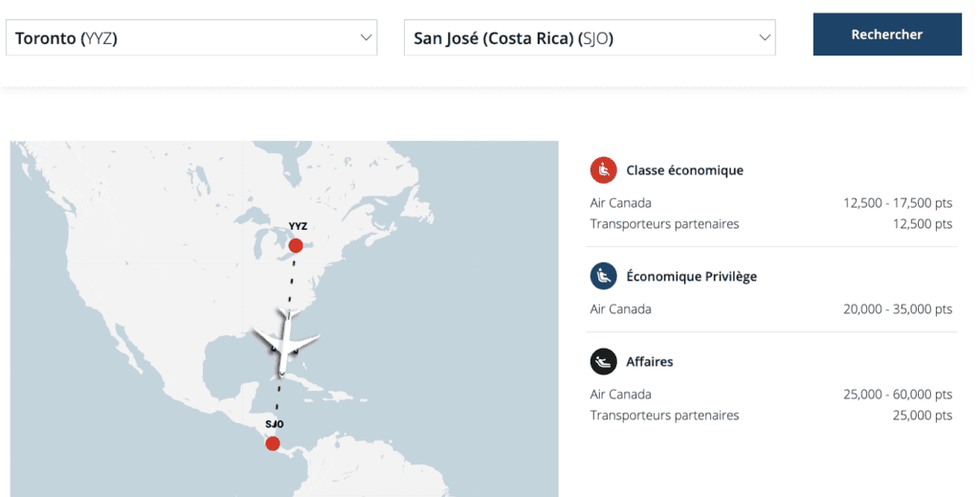This screenshot has width=980, height=497.
Task: Click the YYZ label on the map
Action: 298,227
